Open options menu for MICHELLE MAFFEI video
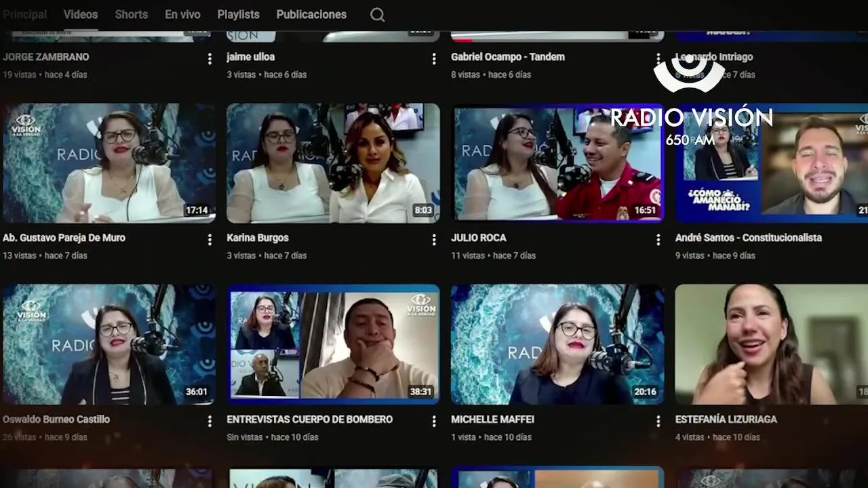Viewport: 868px width, 488px height. [658, 421]
